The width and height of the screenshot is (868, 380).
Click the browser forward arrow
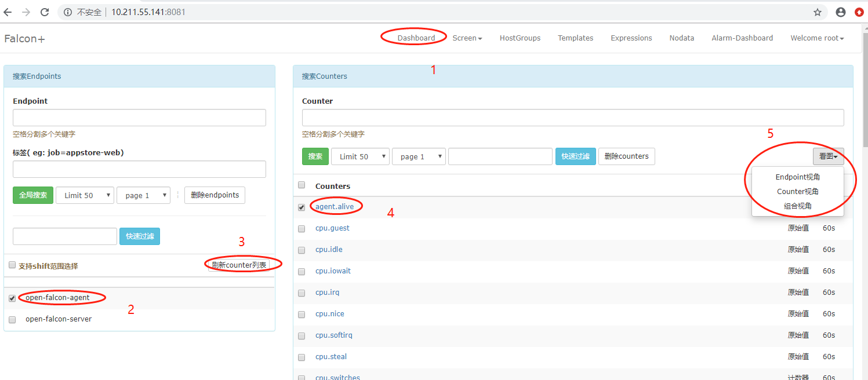26,12
